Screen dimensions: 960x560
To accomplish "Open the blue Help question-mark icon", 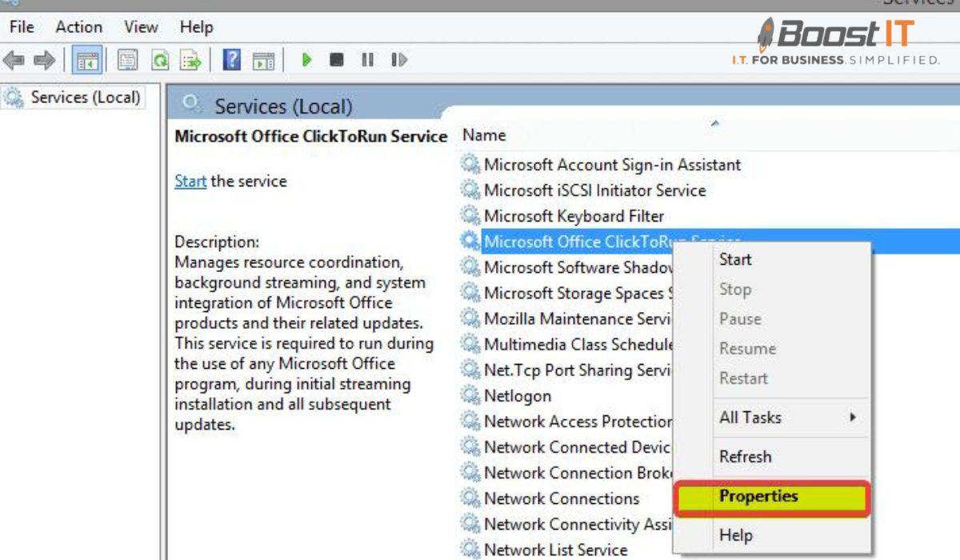I will pos(231,60).
